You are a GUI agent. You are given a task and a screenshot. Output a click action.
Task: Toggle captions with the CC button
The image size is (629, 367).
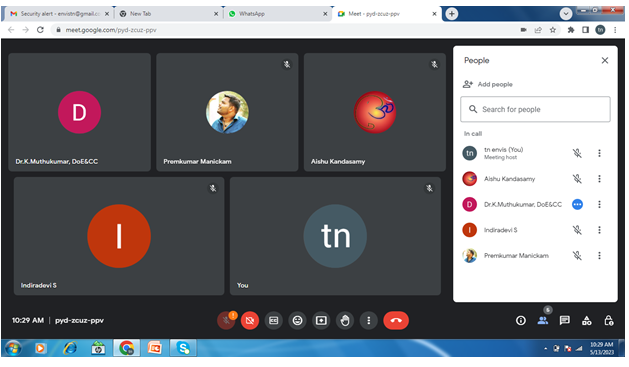coord(274,321)
